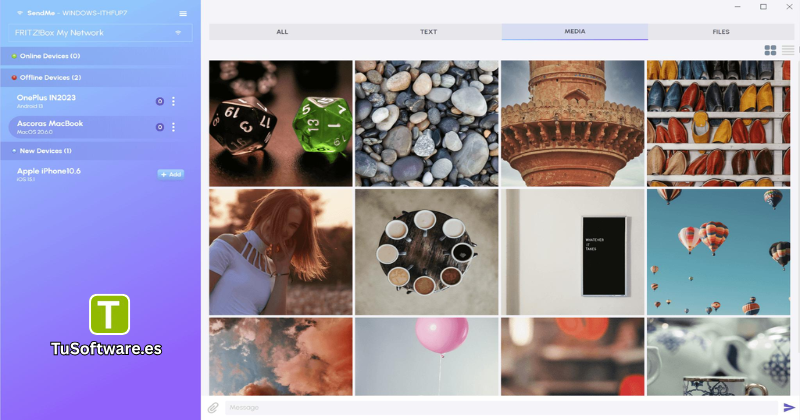Screen dimensions: 800x420
Task: Collapse the Online Devices (0) section
Action: pyautogui.click(x=101, y=56)
